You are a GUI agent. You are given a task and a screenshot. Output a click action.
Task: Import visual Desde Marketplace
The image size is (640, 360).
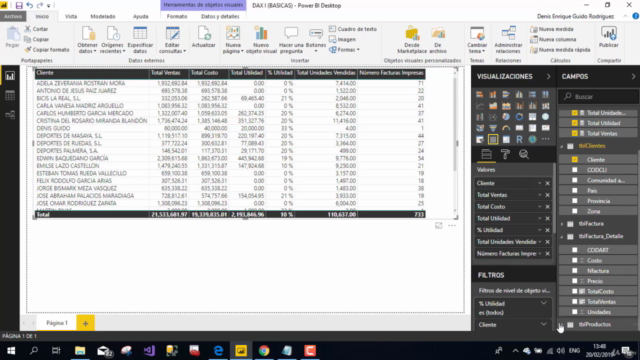point(412,40)
